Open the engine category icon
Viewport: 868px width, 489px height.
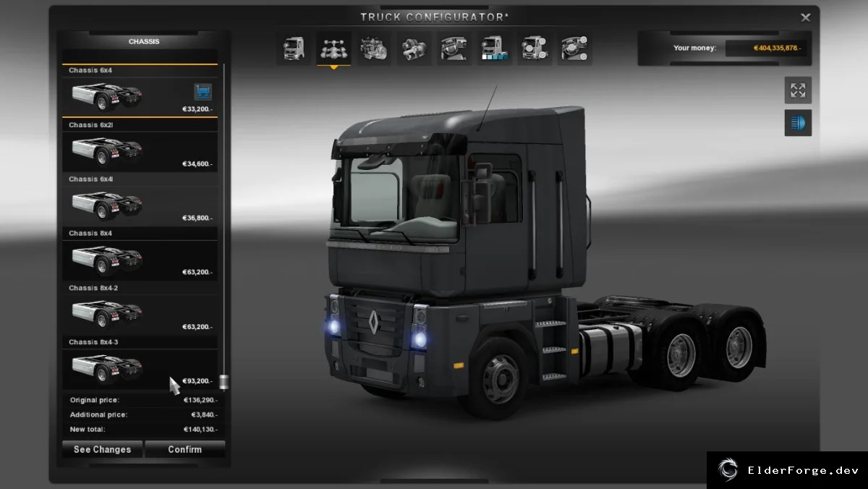point(374,49)
